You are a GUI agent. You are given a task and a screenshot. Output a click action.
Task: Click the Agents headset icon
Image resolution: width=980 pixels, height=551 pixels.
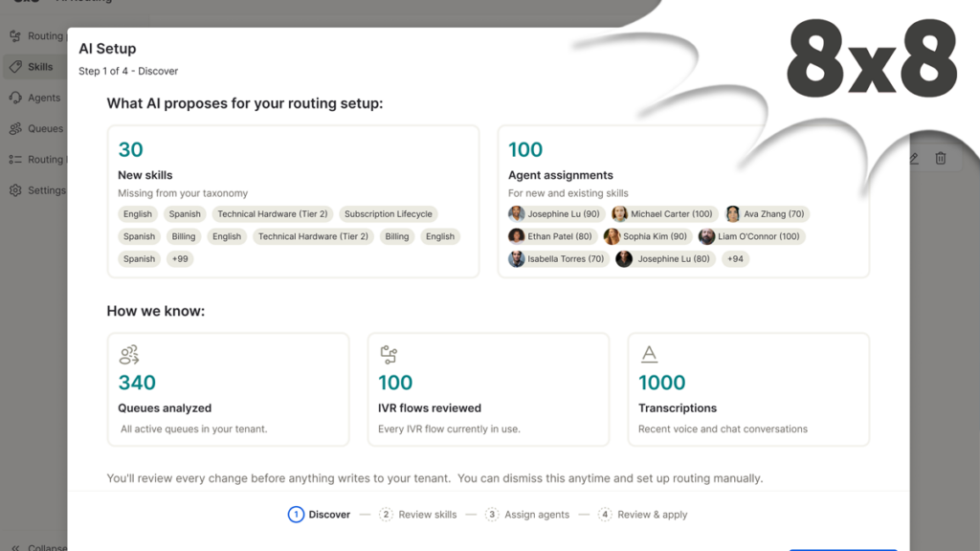15,98
